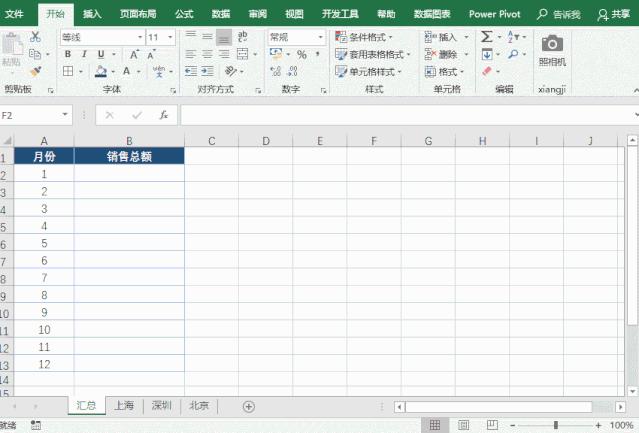Apply the fill color bucket

[101, 71]
